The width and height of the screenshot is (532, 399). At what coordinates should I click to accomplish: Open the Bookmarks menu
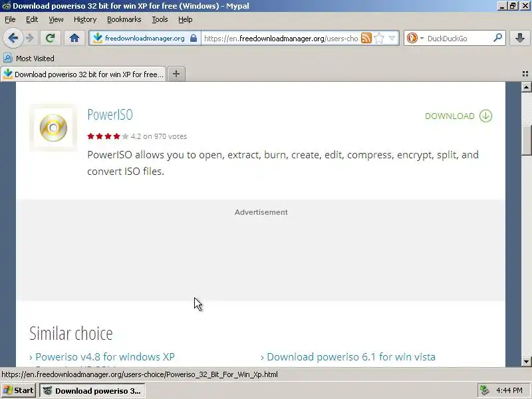[124, 19]
